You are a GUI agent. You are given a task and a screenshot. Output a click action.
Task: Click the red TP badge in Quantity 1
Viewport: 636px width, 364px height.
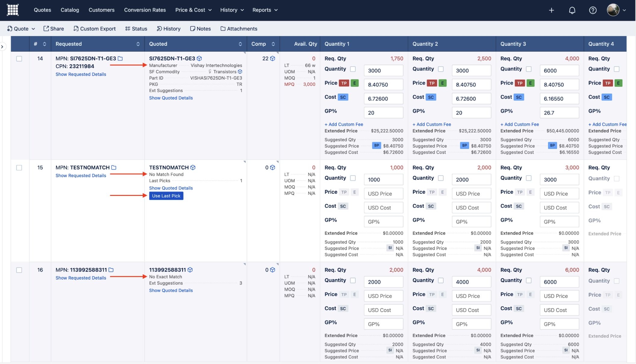click(344, 83)
